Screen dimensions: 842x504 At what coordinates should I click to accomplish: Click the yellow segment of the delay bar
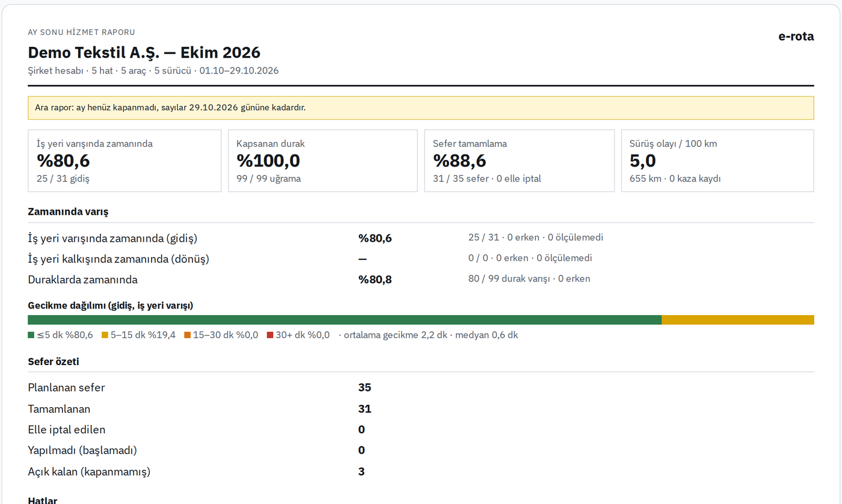(738, 320)
